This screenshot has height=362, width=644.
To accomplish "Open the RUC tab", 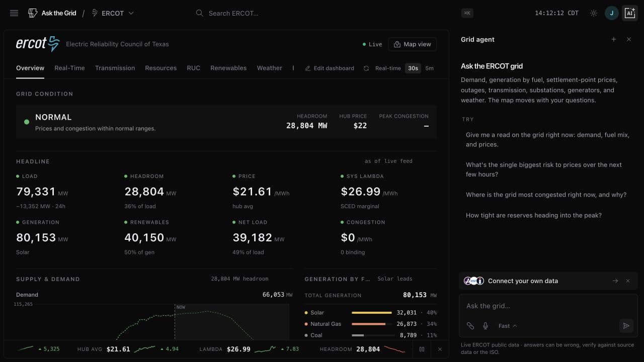I will point(194,68).
